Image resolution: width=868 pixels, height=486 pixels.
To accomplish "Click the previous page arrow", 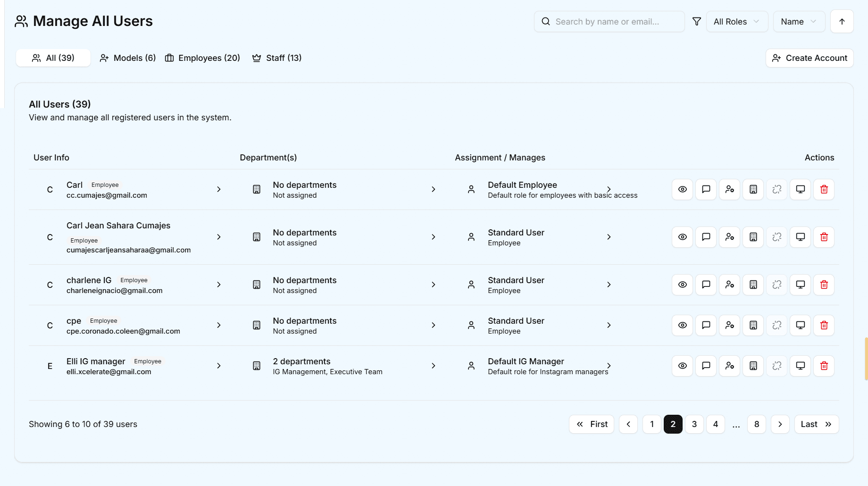I will pyautogui.click(x=628, y=424).
